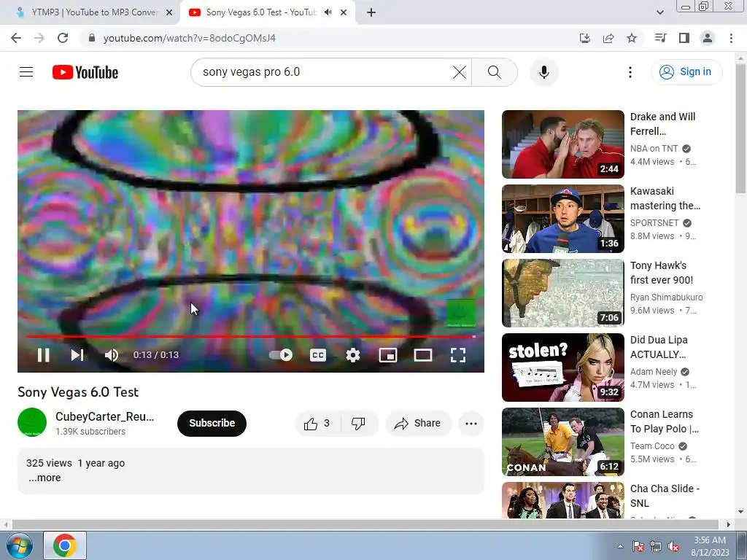Close the YTMP3 tab
The width and height of the screenshot is (747, 560).
(169, 13)
